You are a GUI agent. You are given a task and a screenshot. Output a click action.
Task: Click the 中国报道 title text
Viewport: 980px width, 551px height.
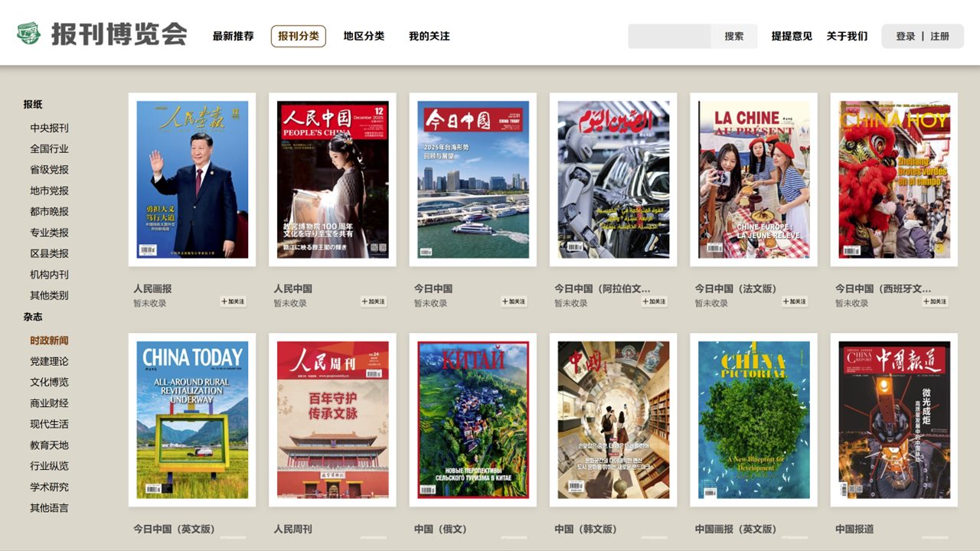click(x=854, y=529)
